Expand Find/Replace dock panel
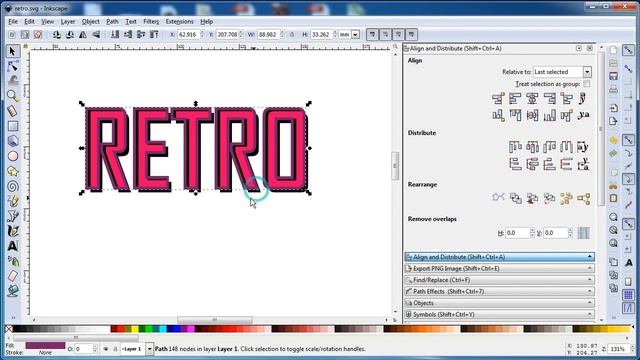This screenshot has width=640, height=360. [499, 280]
